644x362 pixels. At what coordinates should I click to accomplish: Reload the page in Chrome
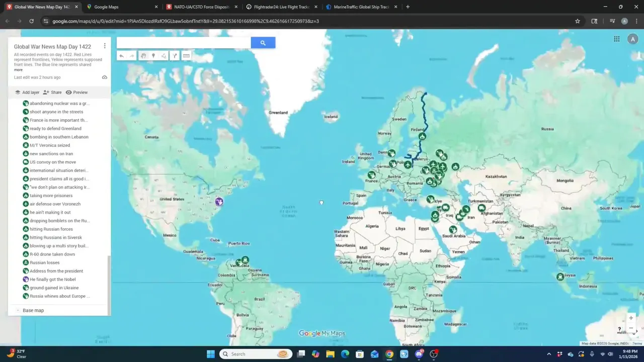click(x=31, y=21)
